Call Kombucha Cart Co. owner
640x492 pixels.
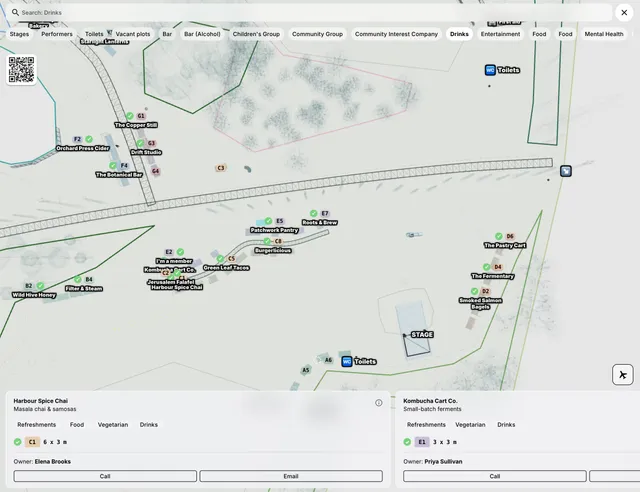(495, 476)
